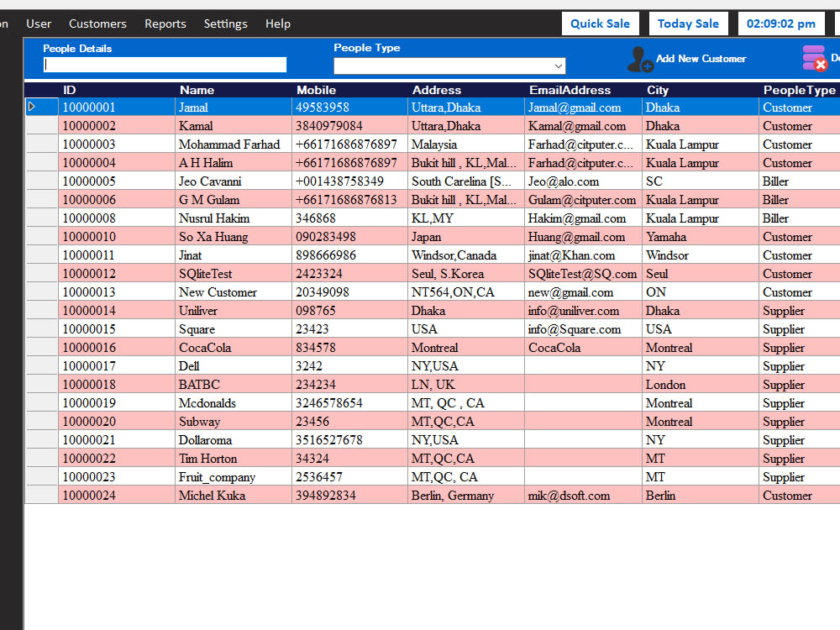Click the name cell Jamal
Viewport: 840px width, 630px height.
tap(234, 108)
